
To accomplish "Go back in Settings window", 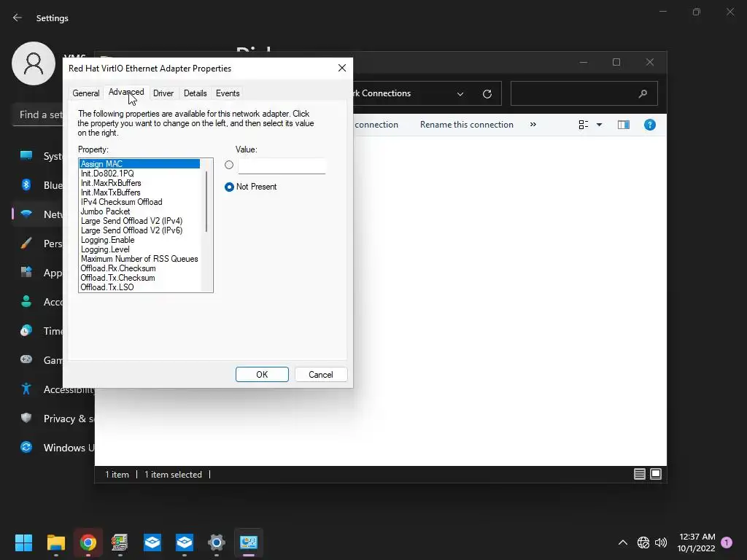I will coord(18,17).
